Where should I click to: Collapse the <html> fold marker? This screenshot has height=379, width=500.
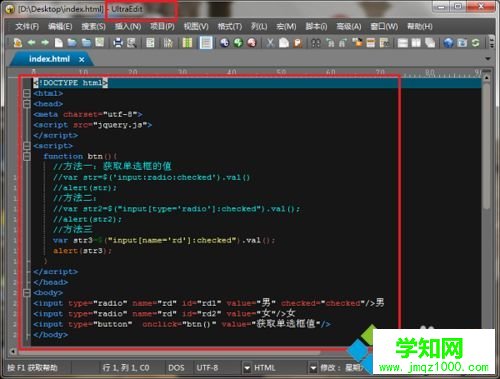(27, 93)
